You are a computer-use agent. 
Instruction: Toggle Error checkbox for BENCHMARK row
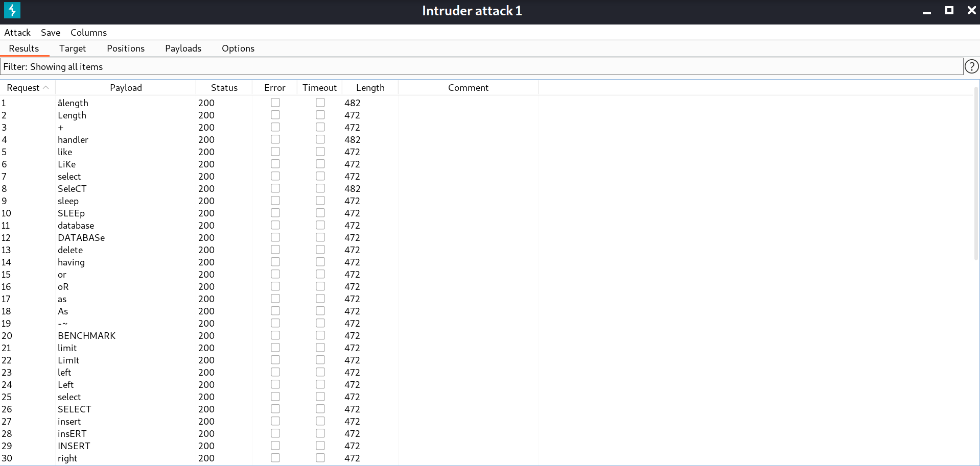pyautogui.click(x=275, y=335)
